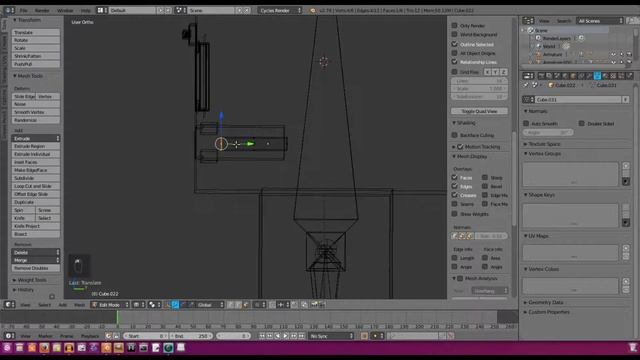
Task: Open the Delete dropdown under Remove
Action: tap(36, 252)
